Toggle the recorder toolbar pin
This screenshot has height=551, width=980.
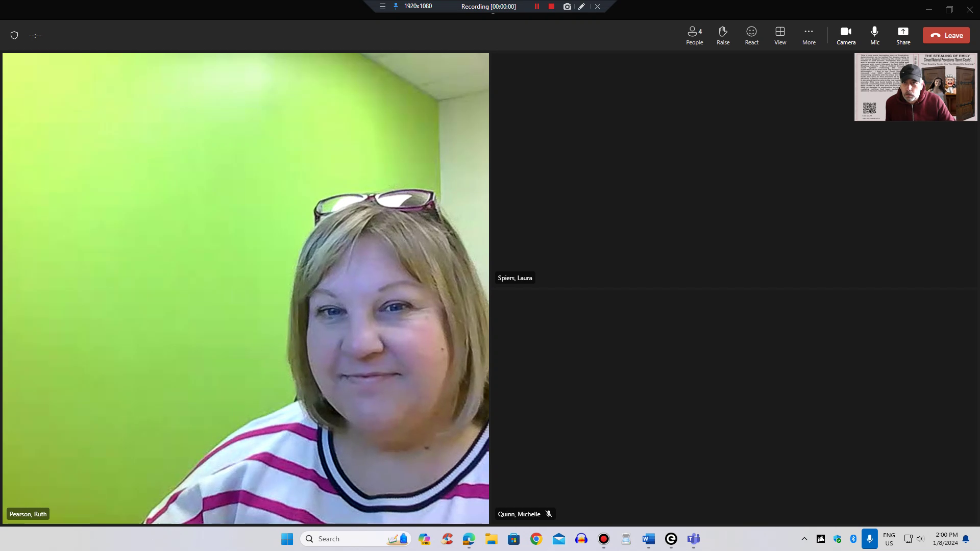pyautogui.click(x=396, y=7)
